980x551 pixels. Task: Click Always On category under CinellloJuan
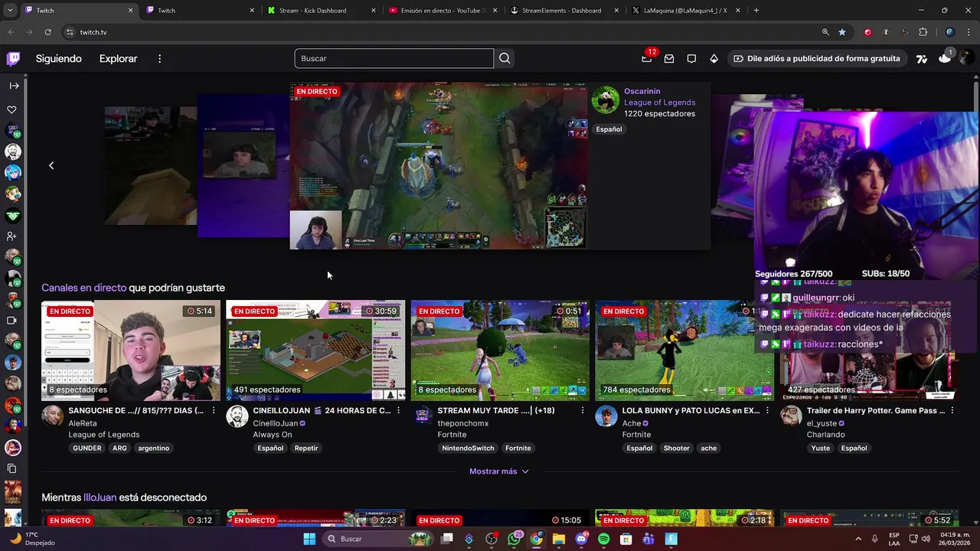273,435
